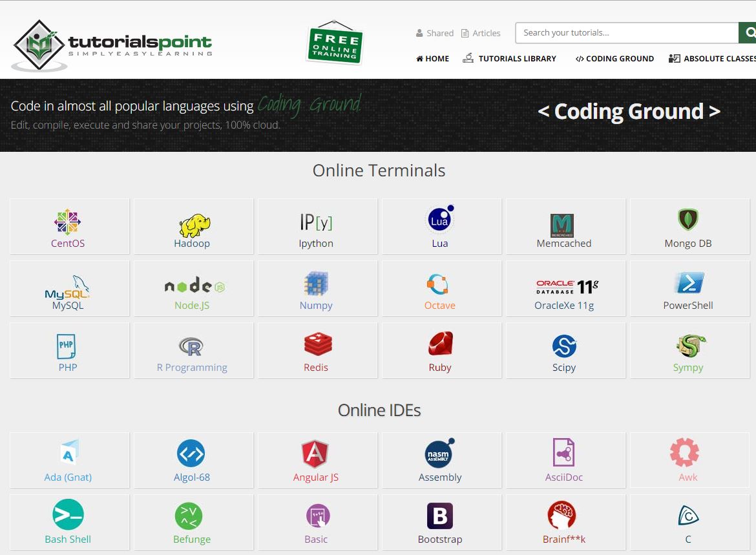Click the "Brainf**k" label text
The width and height of the screenshot is (756, 555).
pyautogui.click(x=564, y=539)
